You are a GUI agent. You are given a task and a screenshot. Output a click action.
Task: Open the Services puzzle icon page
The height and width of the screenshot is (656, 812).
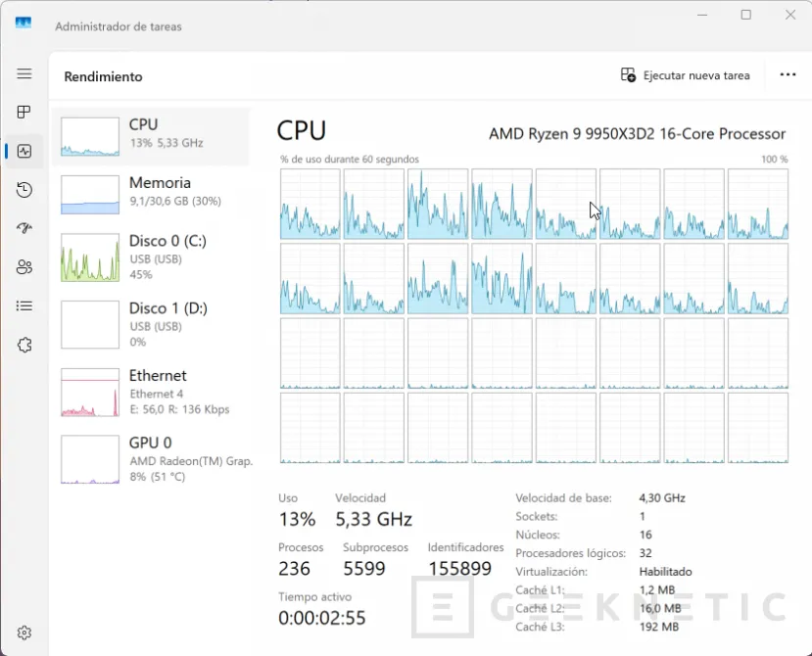click(x=24, y=345)
